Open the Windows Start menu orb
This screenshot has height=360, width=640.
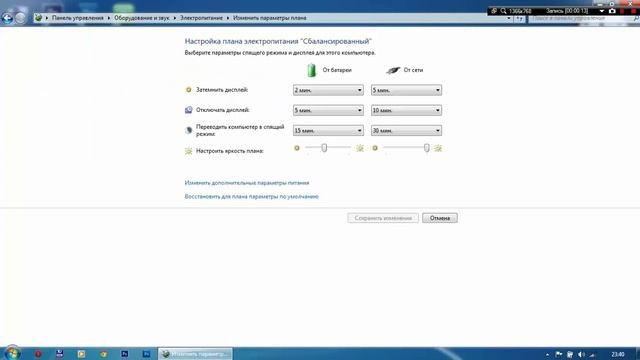tap(12, 353)
